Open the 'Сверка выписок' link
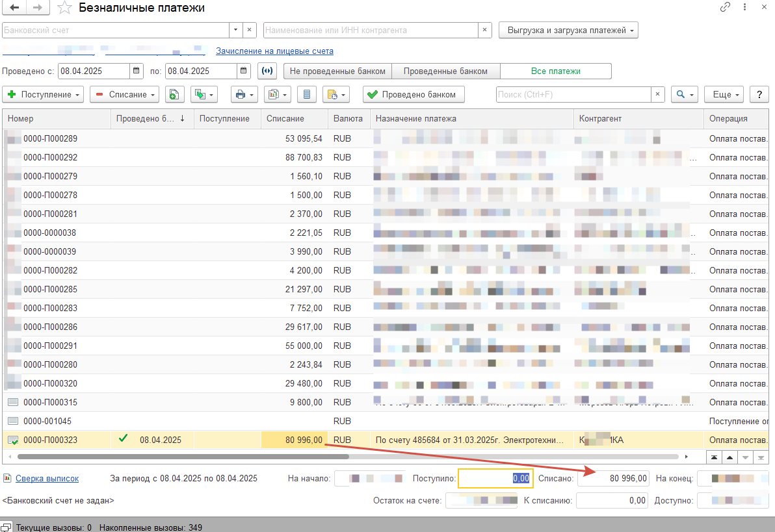 [47, 478]
